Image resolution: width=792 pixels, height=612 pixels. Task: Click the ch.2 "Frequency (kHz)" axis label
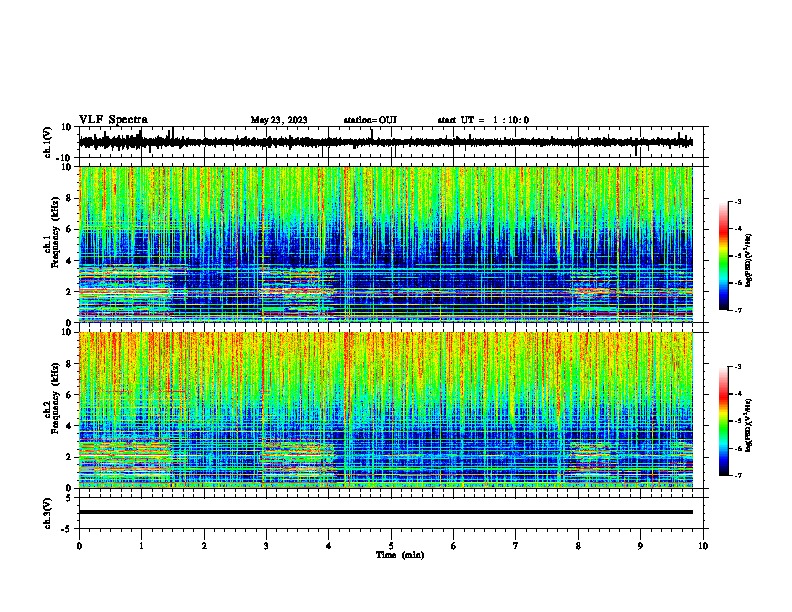(x=55, y=398)
